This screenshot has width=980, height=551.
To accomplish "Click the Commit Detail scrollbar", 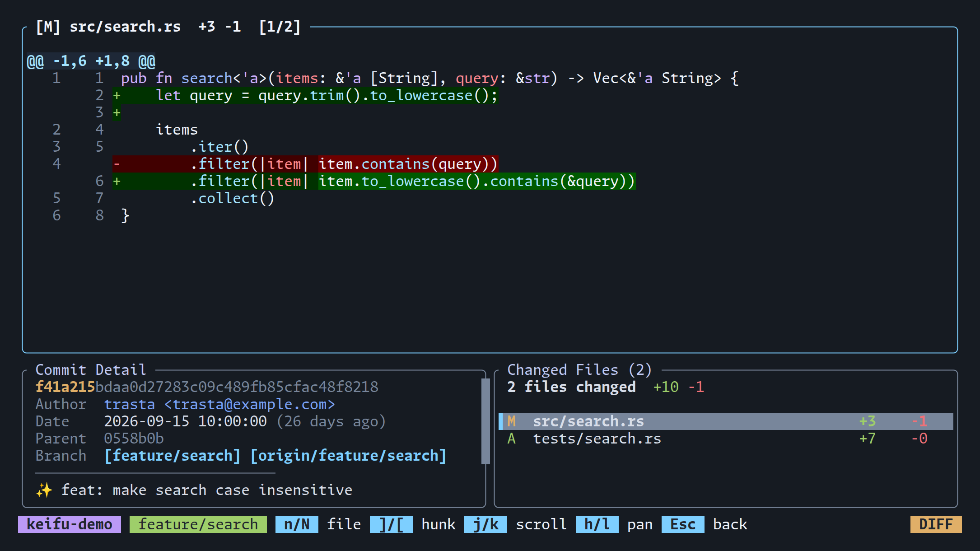I will (x=485, y=421).
